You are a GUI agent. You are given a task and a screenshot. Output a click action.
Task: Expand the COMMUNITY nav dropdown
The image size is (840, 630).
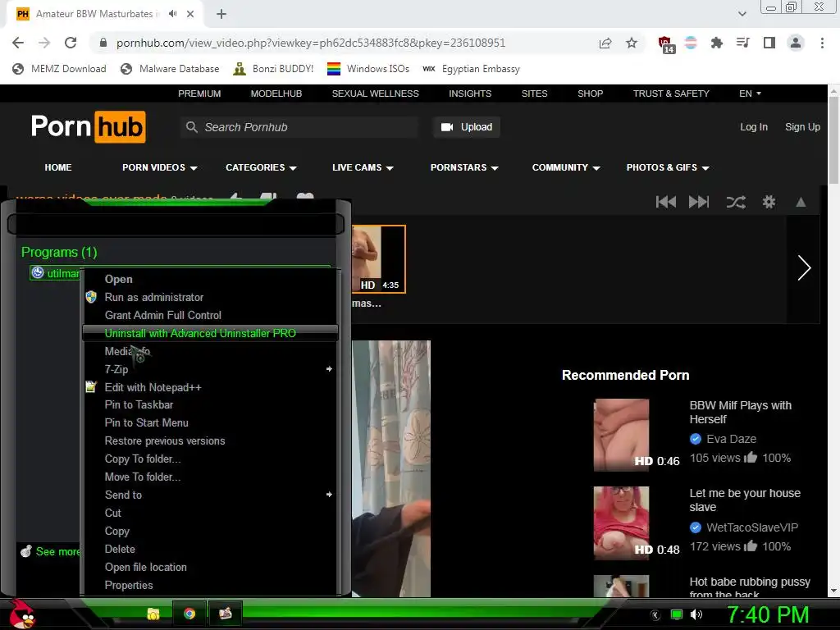click(x=566, y=167)
